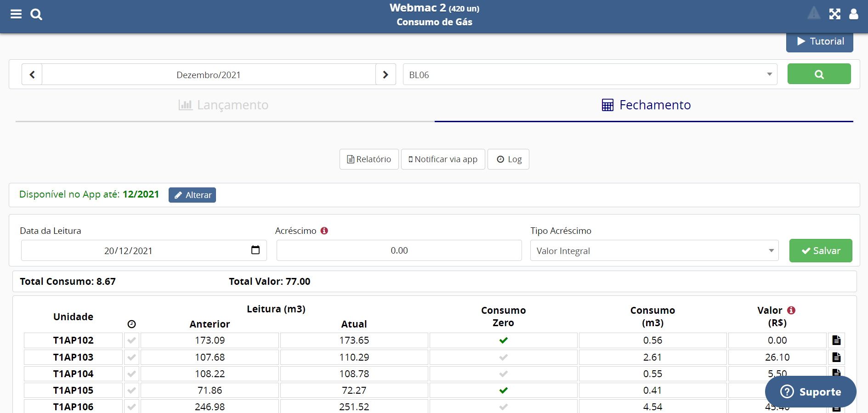
Task: Click the Acréscimo info icon
Action: click(324, 231)
